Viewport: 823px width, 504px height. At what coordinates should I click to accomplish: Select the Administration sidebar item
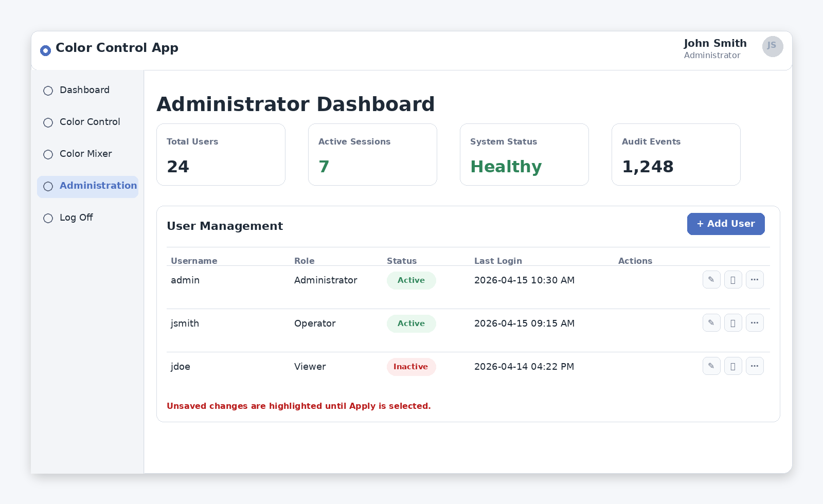[x=98, y=186]
